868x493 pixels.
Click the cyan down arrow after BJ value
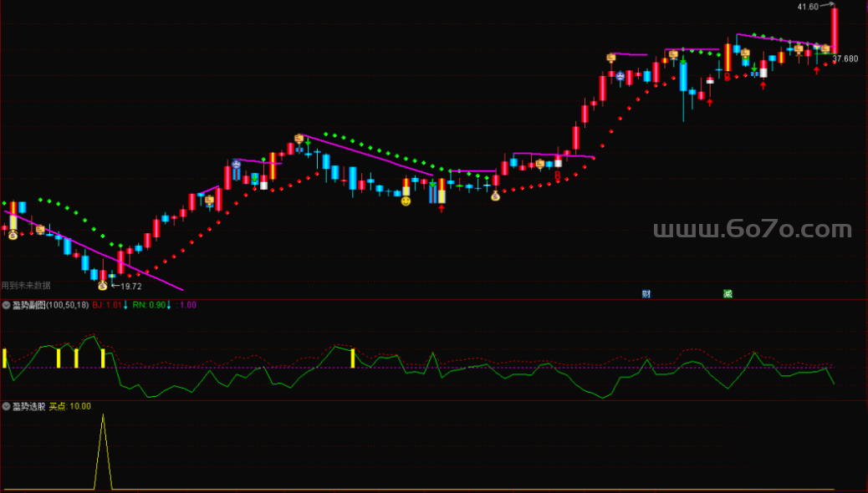[x=125, y=305]
